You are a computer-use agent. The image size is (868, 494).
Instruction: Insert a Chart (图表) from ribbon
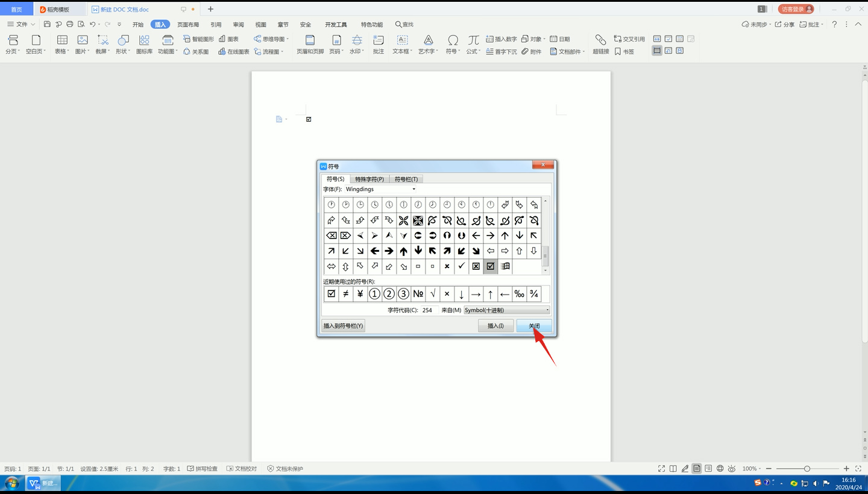pyautogui.click(x=228, y=39)
